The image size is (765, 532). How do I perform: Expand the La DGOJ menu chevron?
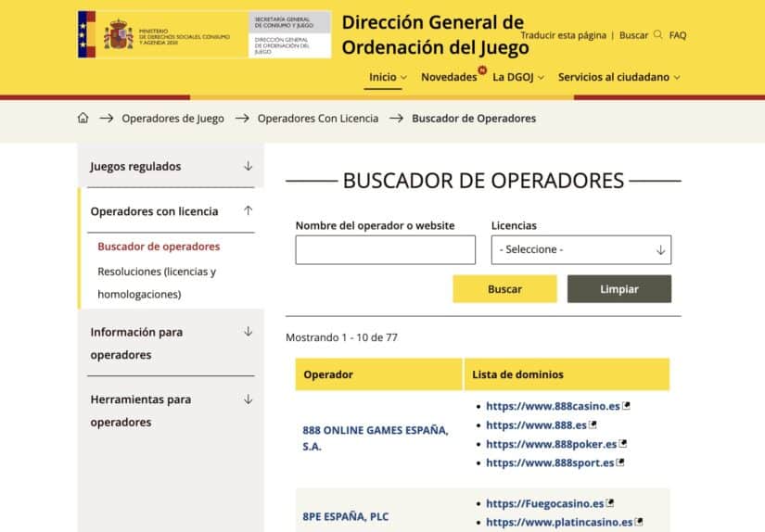541,78
